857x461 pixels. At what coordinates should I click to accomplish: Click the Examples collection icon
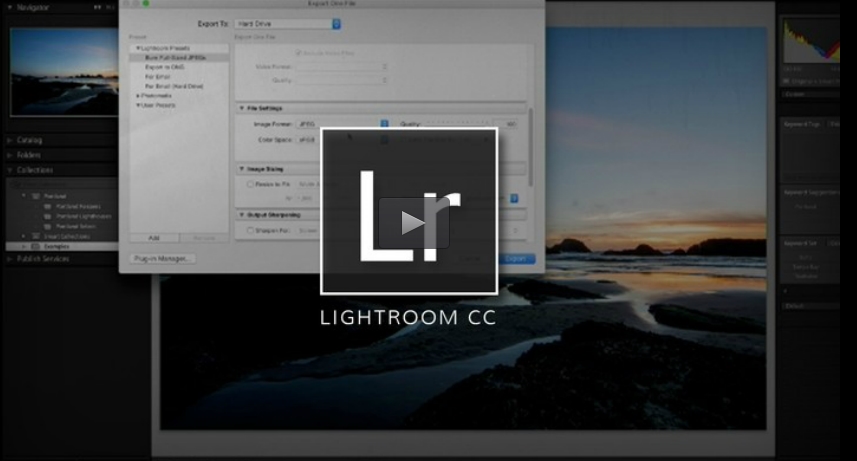[x=36, y=247]
